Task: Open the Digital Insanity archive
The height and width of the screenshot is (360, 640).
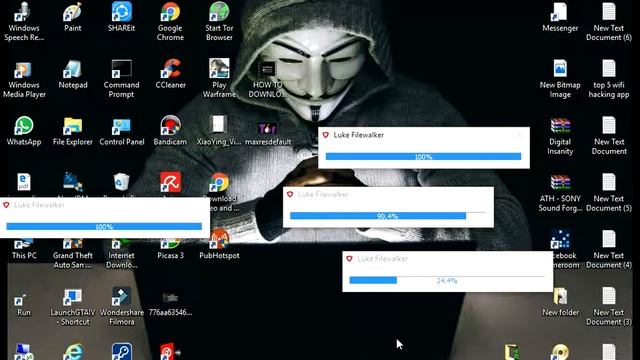Action: 560,136
